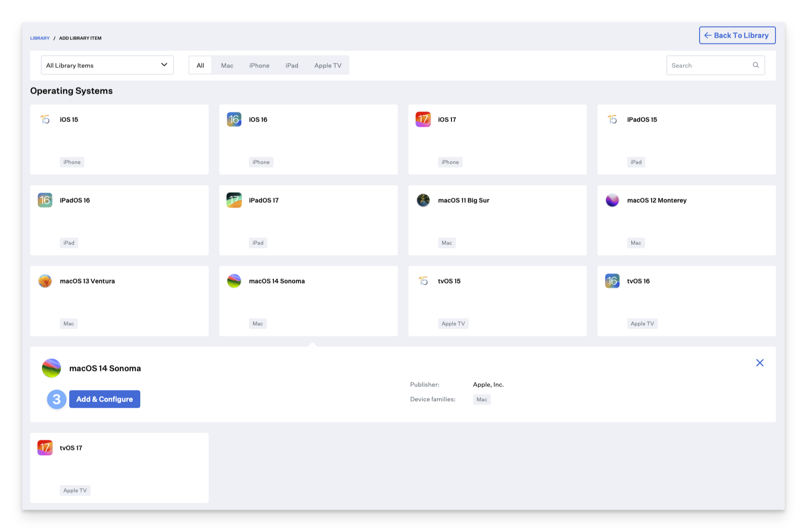Click the iOS 17 icon
The width and height of the screenshot is (807, 532).
423,119
